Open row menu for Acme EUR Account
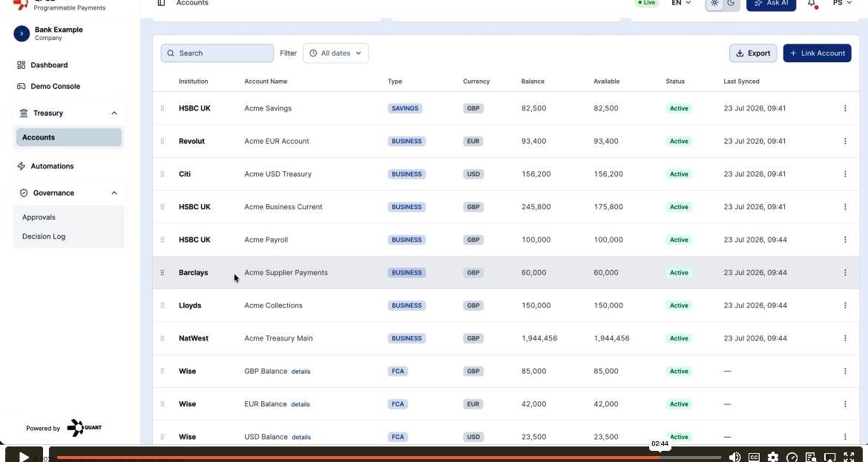The image size is (868, 462). coord(845,141)
